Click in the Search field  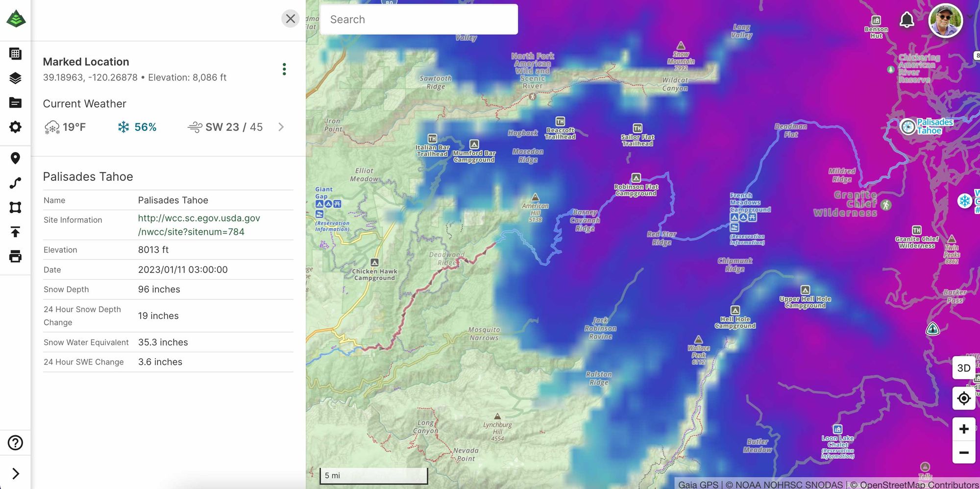pyautogui.click(x=419, y=19)
